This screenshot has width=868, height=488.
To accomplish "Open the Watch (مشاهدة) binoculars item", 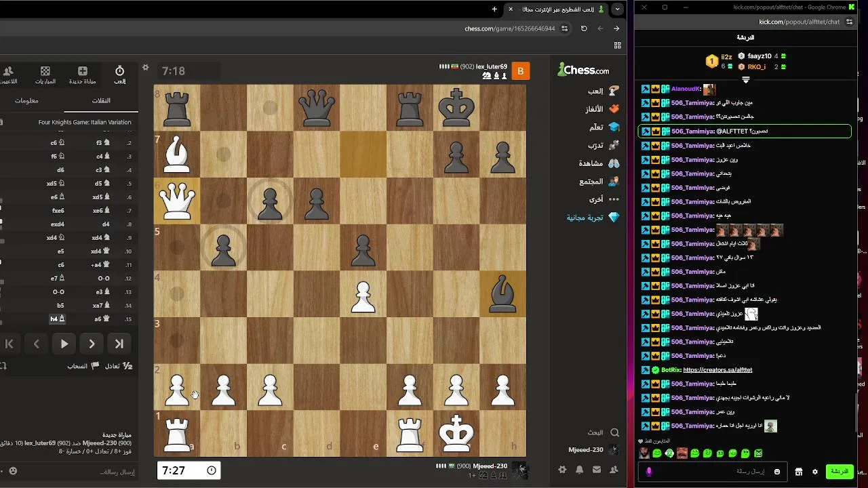I will (599, 163).
